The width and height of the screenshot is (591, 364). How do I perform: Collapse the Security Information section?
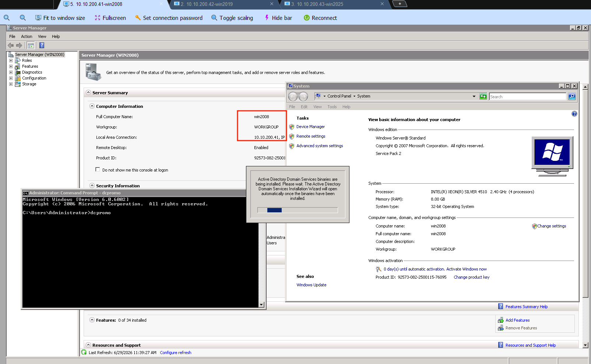(x=92, y=185)
